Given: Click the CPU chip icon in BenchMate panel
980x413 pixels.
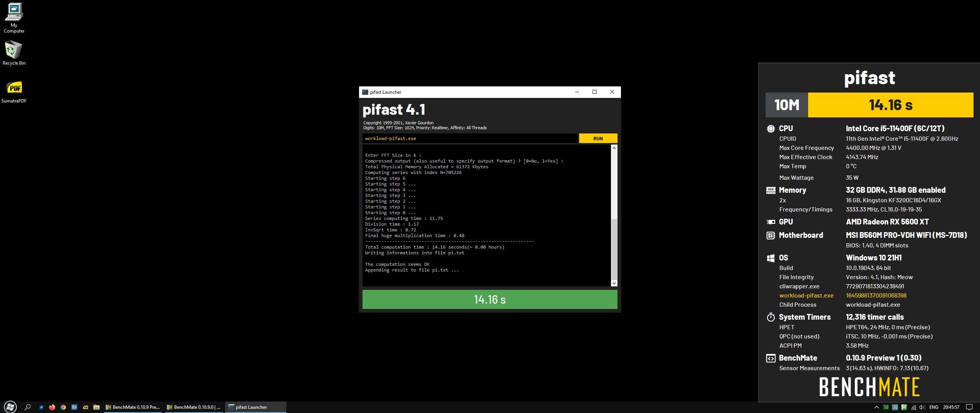Looking at the screenshot, I should 771,129.
